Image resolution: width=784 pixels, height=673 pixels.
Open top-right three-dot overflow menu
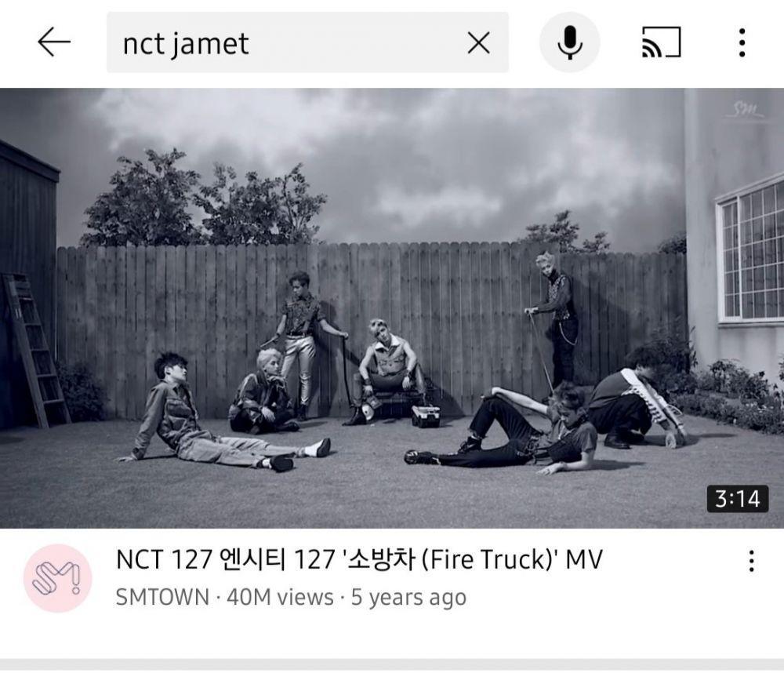(742, 42)
